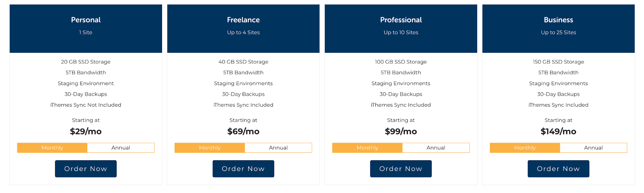Image resolution: width=644 pixels, height=193 pixels.
Task: Click 'iThemes Sync Included' under Freelance
Action: (243, 105)
